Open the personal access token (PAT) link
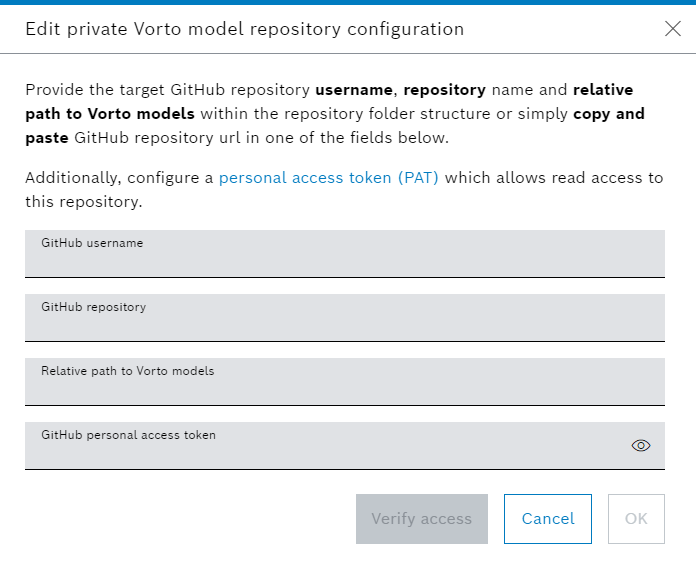Image resolution: width=696 pixels, height=574 pixels. [x=328, y=178]
